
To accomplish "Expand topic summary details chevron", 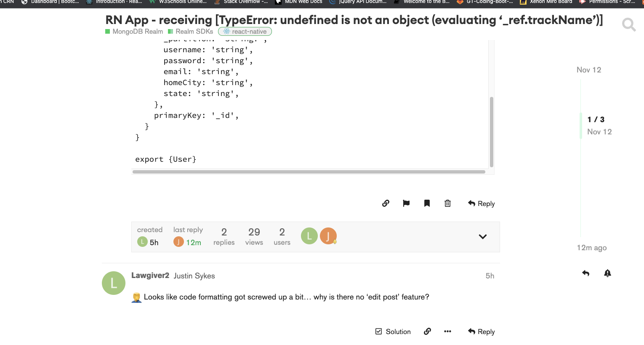I will pyautogui.click(x=483, y=237).
